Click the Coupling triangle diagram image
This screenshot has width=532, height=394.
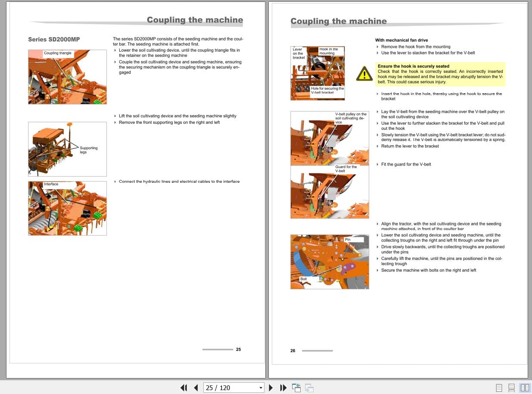(x=67, y=77)
